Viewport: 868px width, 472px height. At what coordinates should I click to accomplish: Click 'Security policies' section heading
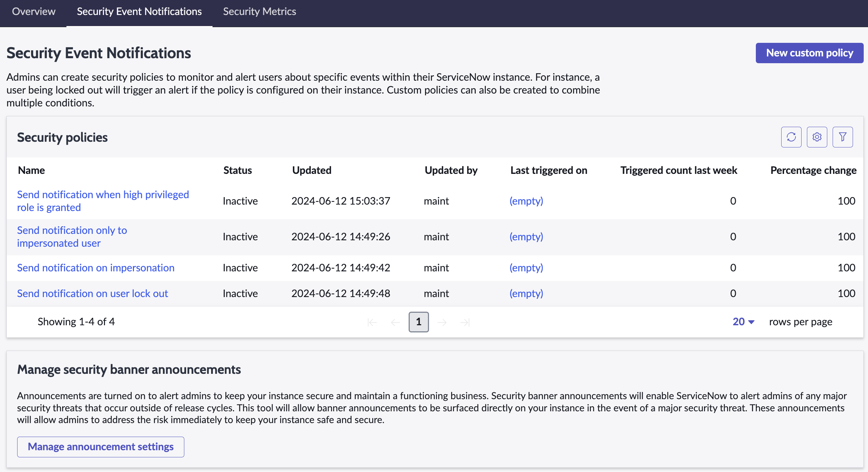(x=62, y=137)
